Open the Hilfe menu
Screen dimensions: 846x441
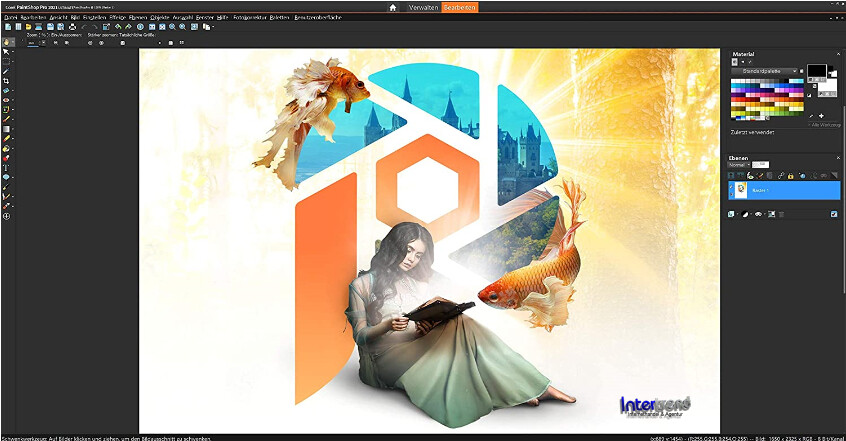[x=222, y=17]
